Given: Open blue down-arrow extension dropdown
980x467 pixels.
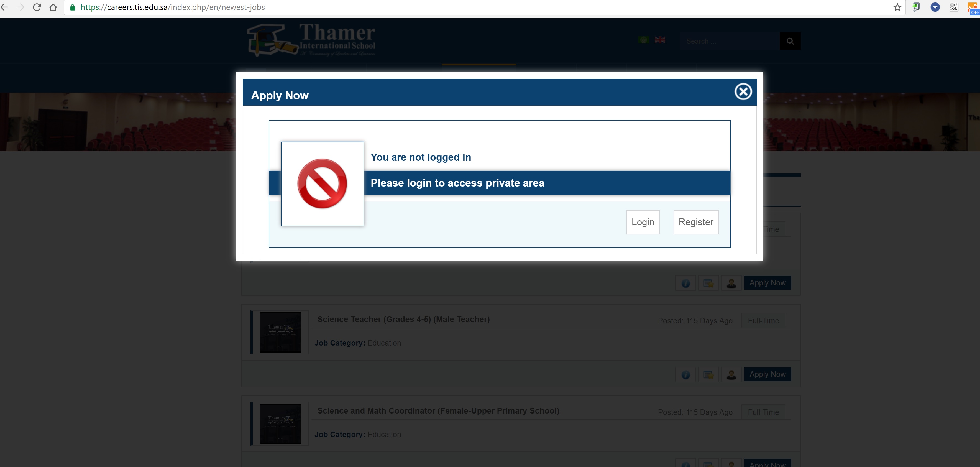Looking at the screenshot, I should click(x=935, y=7).
